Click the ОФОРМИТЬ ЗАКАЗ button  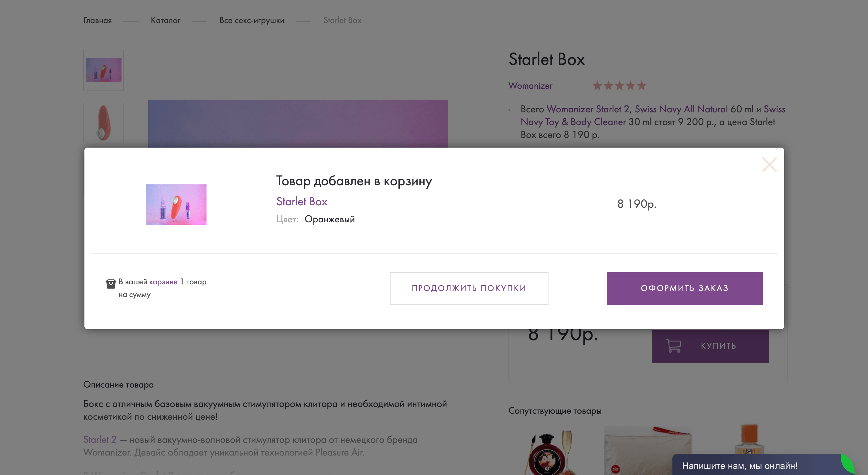point(684,288)
